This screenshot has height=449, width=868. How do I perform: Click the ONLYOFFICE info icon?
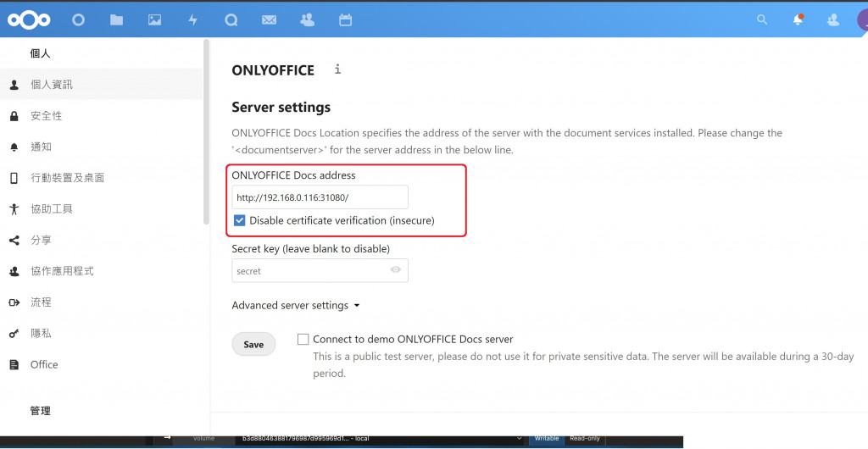pos(337,69)
